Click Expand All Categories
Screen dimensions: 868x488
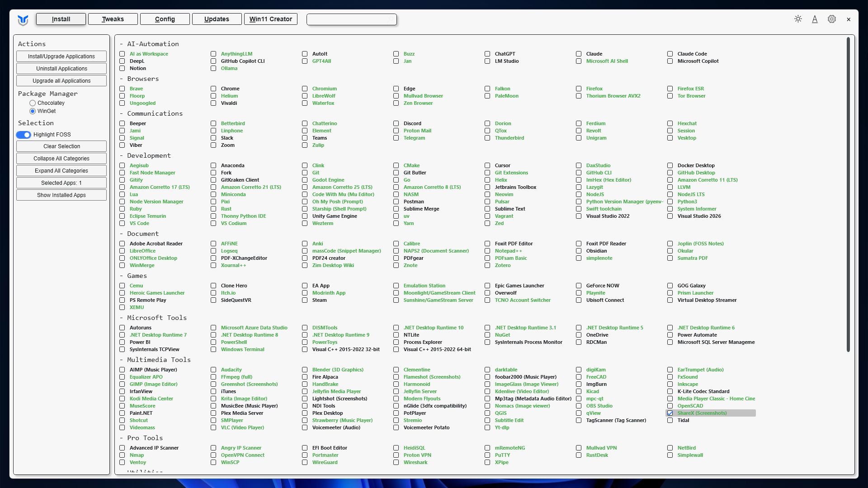click(x=61, y=171)
